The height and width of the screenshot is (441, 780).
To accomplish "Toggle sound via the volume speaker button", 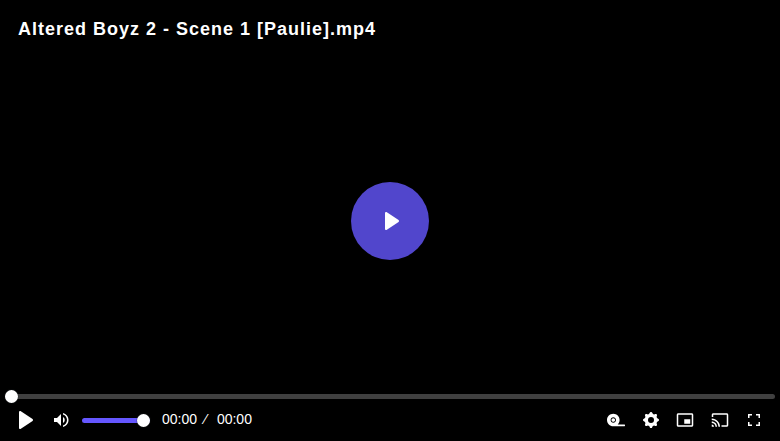I will tap(61, 420).
